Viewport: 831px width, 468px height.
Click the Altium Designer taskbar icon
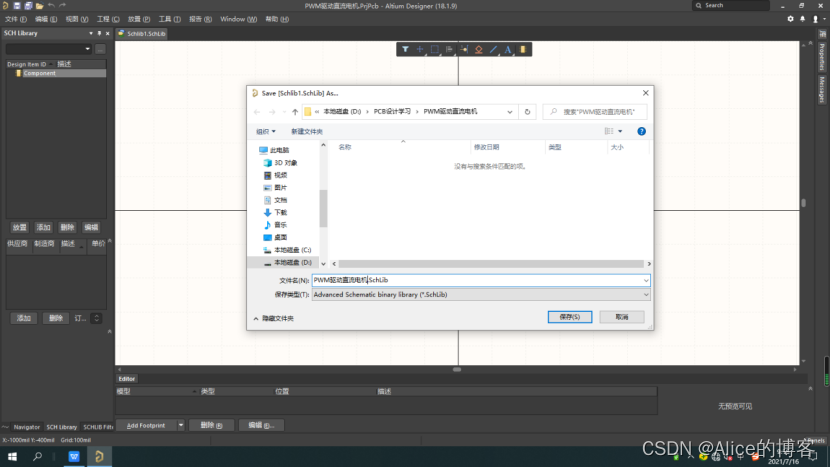pyautogui.click(x=99, y=456)
